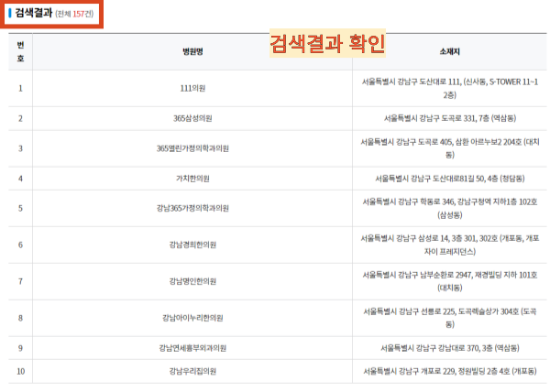Click the address 삼성로 14, 3층 301, 302호
The height and width of the screenshot is (392, 550).
pos(450,245)
